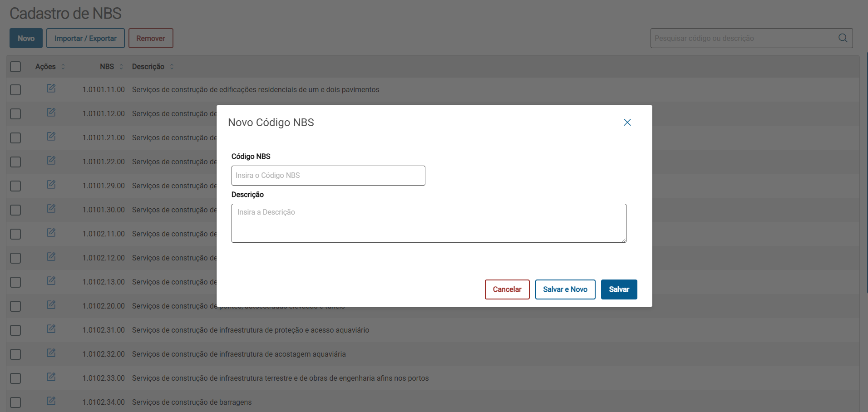868x412 pixels.
Task: Click into the Descrição text area
Action: (429, 223)
